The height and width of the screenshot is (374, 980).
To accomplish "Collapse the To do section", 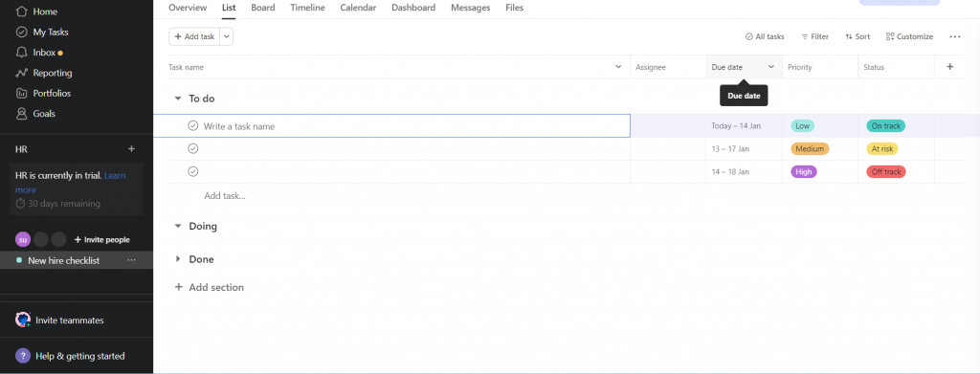I will [177, 99].
